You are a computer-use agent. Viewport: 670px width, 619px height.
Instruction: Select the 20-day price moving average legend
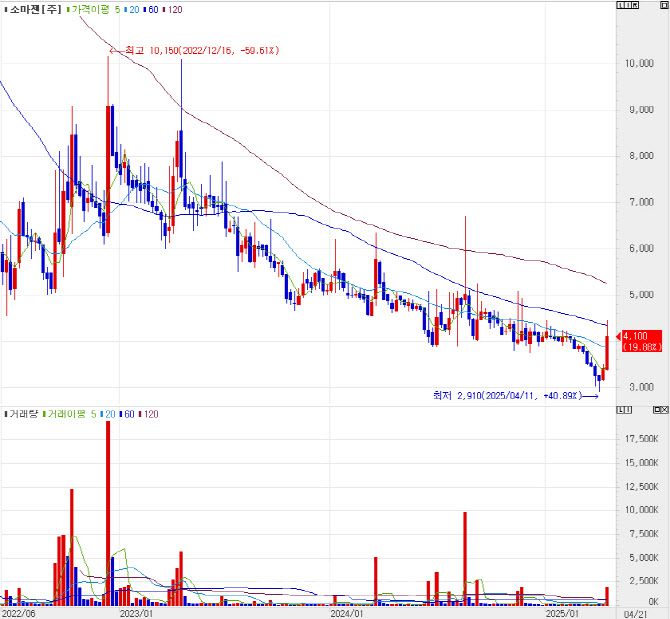coord(132,9)
